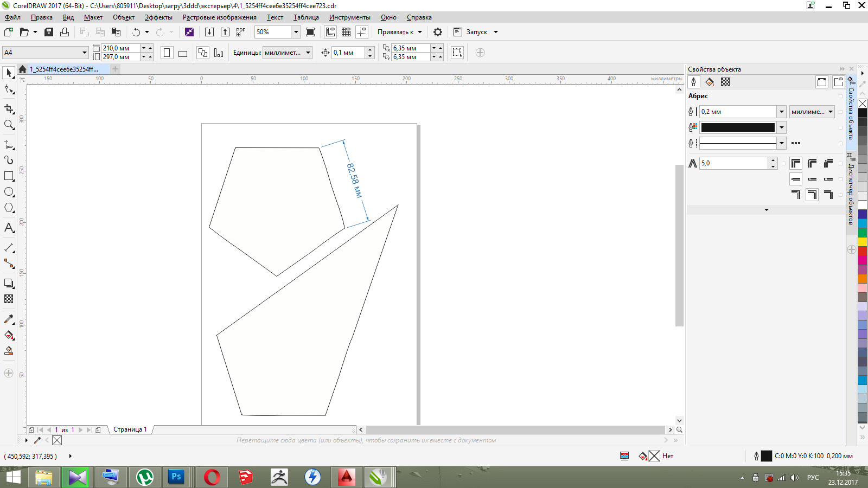Select the Zoom magnifier tool
Viewport: 868px width, 488px height.
(x=9, y=125)
